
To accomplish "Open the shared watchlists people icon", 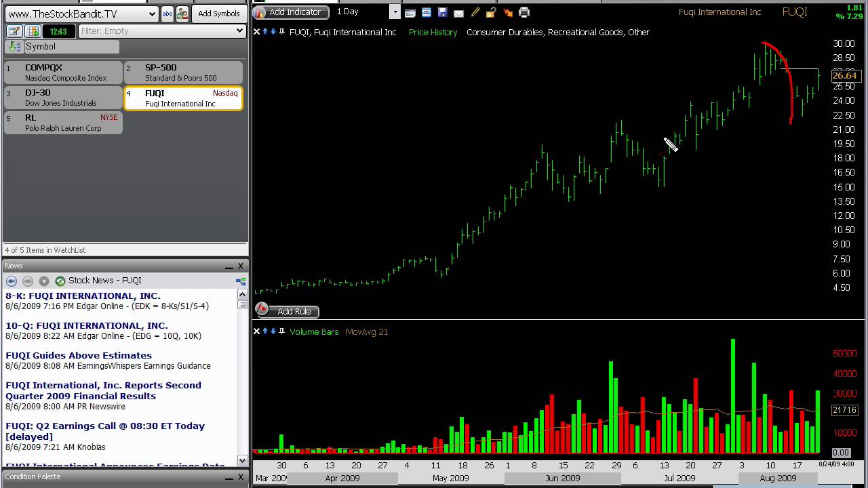I will [182, 14].
